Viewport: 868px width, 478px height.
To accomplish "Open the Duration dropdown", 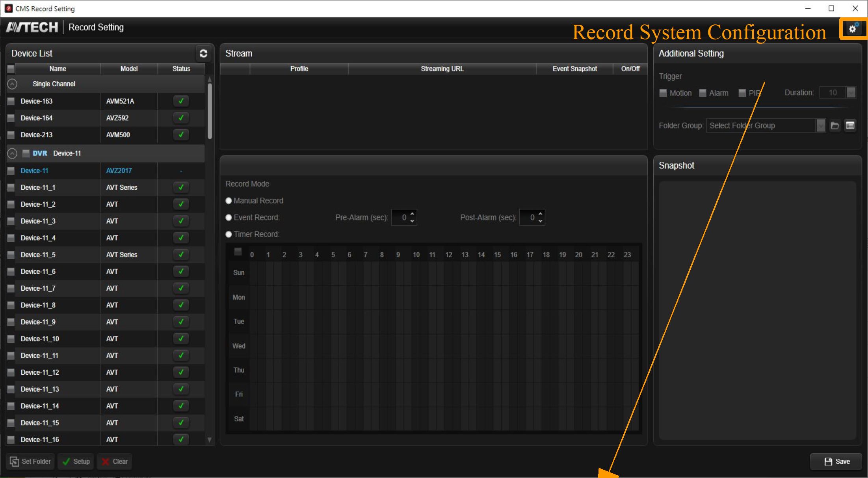I will tap(851, 93).
